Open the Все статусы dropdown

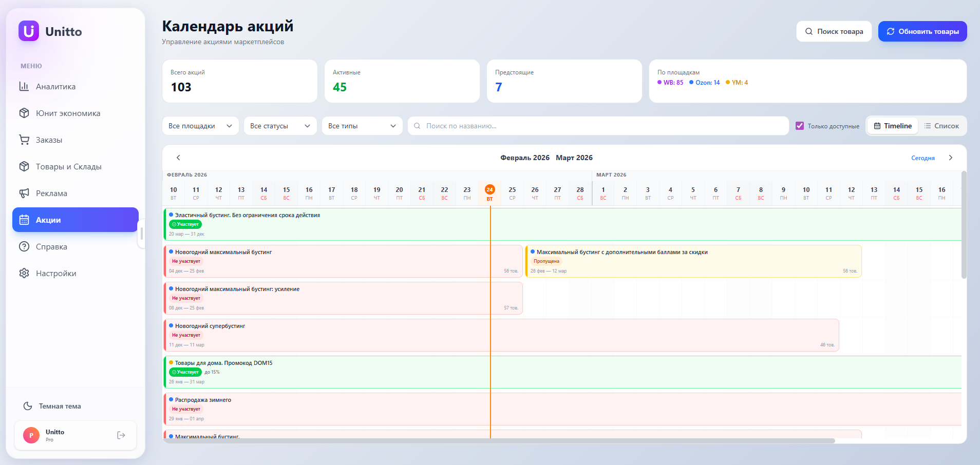pyautogui.click(x=280, y=126)
